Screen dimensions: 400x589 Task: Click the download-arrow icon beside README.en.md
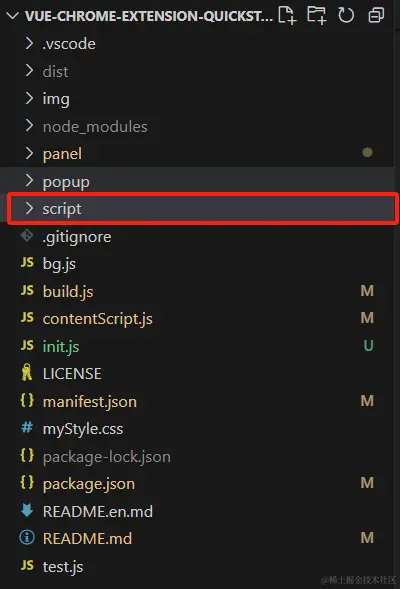27,510
